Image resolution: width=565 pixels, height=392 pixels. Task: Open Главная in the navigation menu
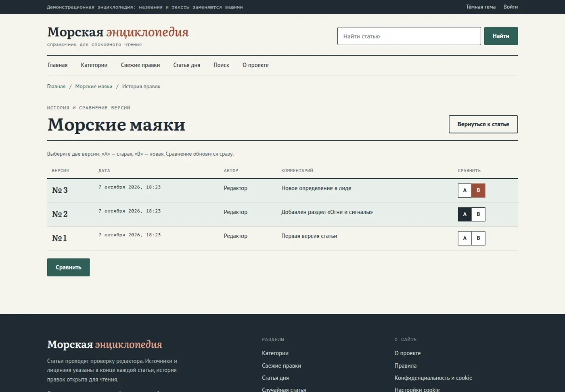point(58,65)
